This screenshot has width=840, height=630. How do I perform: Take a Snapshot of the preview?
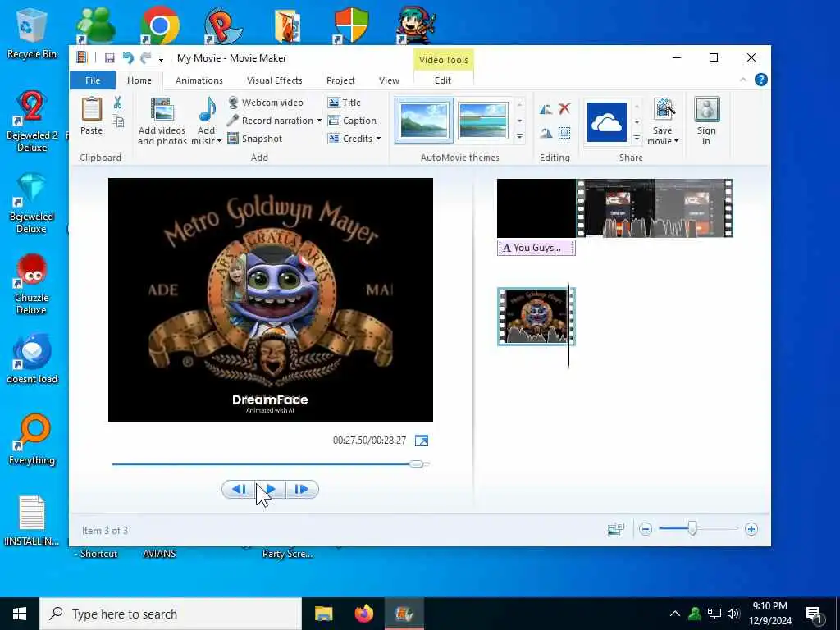click(255, 139)
